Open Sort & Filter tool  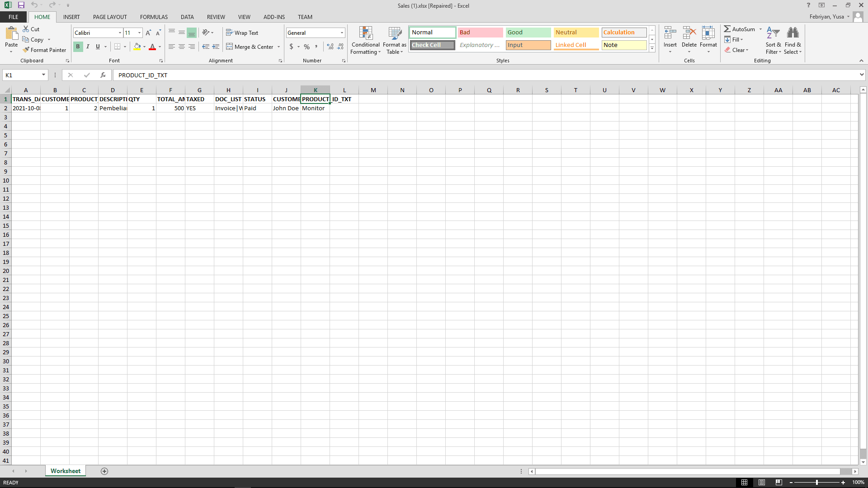click(x=773, y=33)
